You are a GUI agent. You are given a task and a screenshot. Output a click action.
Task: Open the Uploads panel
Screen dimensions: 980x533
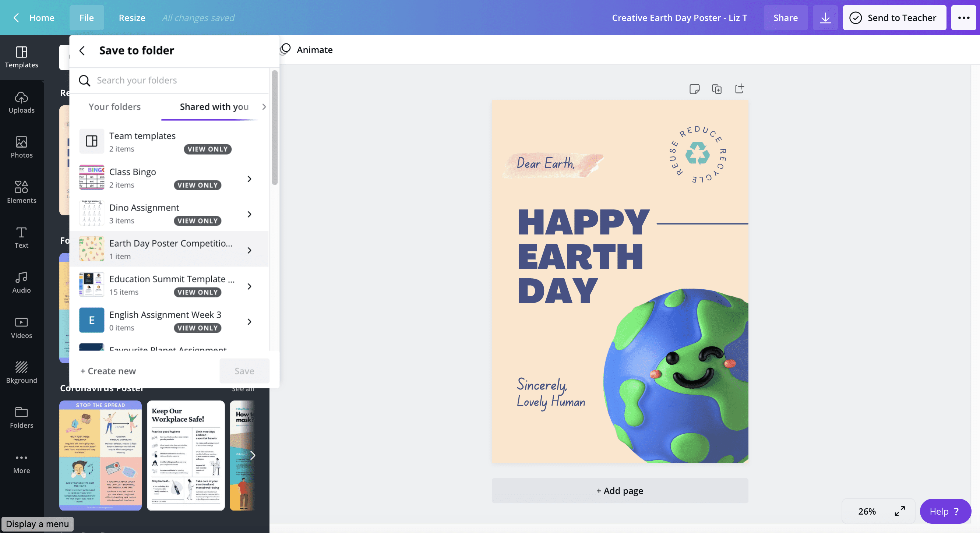pos(21,103)
